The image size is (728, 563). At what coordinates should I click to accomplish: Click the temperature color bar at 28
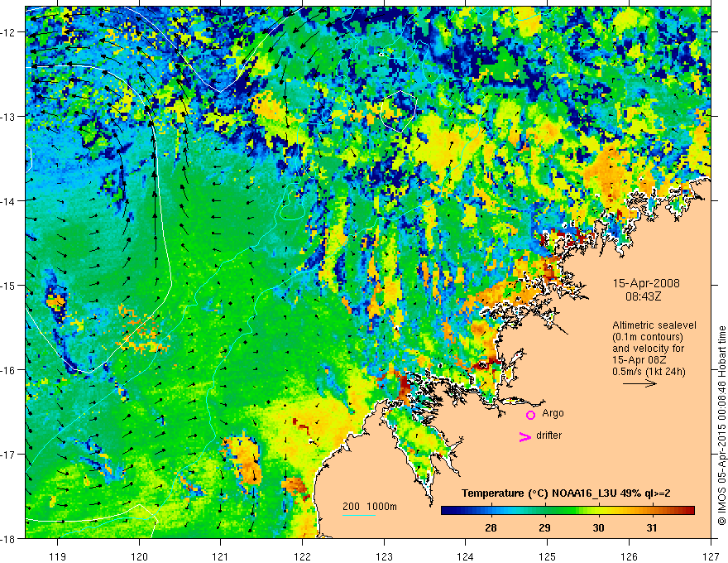pyautogui.click(x=491, y=511)
